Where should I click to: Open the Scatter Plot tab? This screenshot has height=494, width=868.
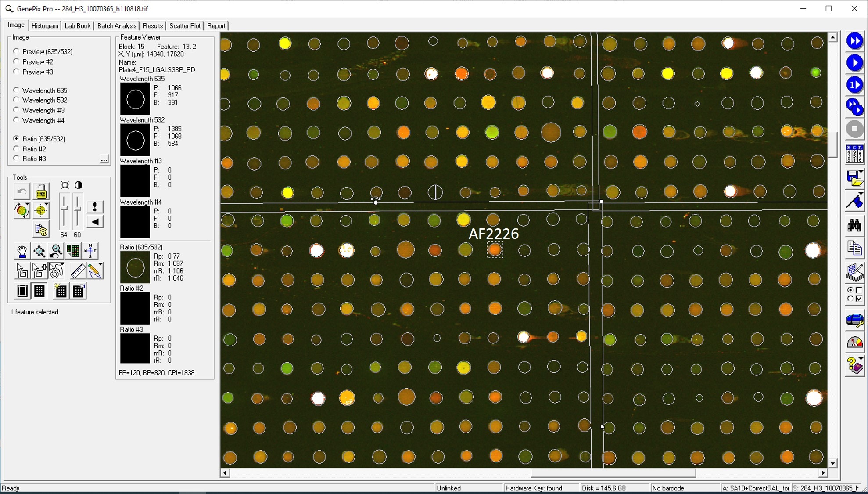coord(185,26)
